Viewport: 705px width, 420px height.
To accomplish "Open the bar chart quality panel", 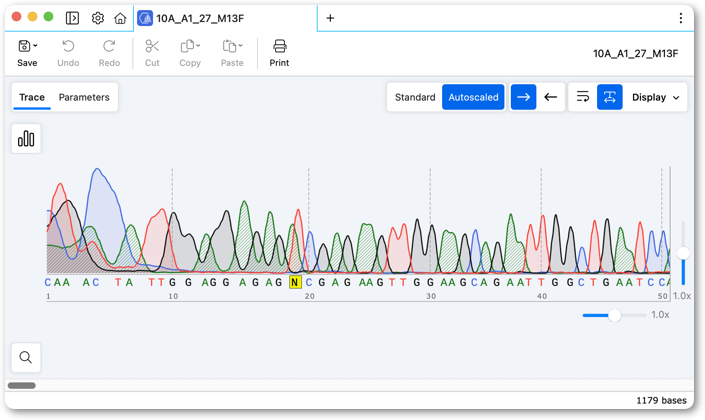I will click(26, 139).
